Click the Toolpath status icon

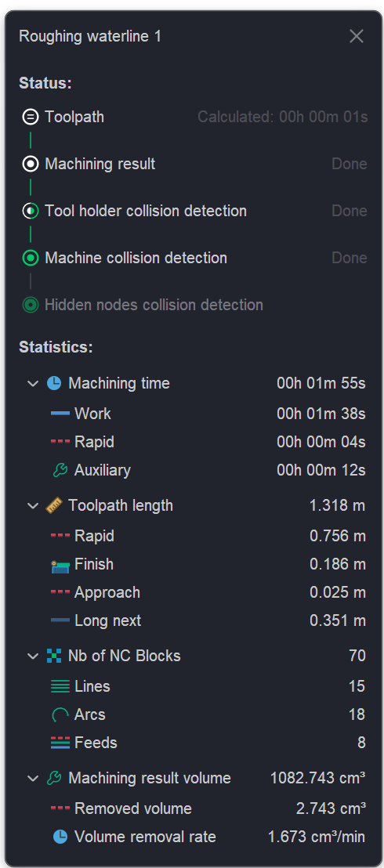[x=31, y=118]
